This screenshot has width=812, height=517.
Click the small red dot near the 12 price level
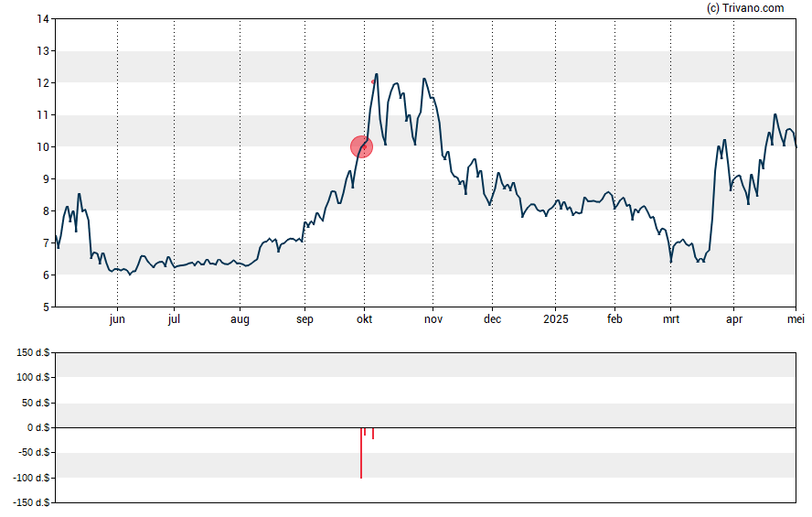(373, 81)
